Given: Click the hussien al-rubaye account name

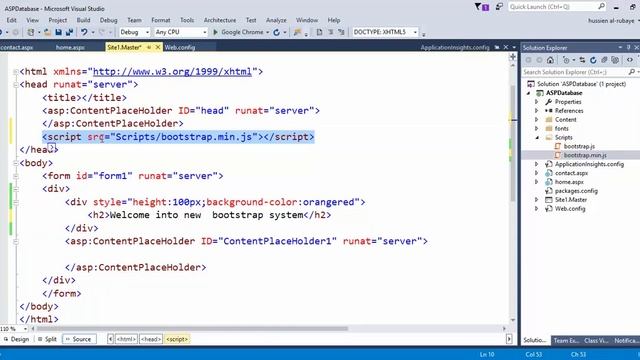Looking at the screenshot, I should click(x=611, y=20).
